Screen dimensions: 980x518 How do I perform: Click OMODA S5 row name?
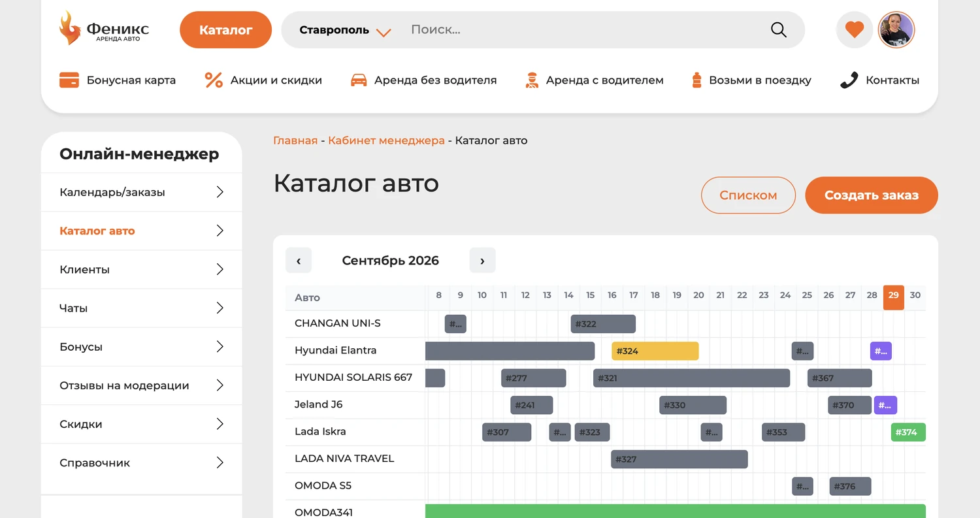click(x=323, y=485)
